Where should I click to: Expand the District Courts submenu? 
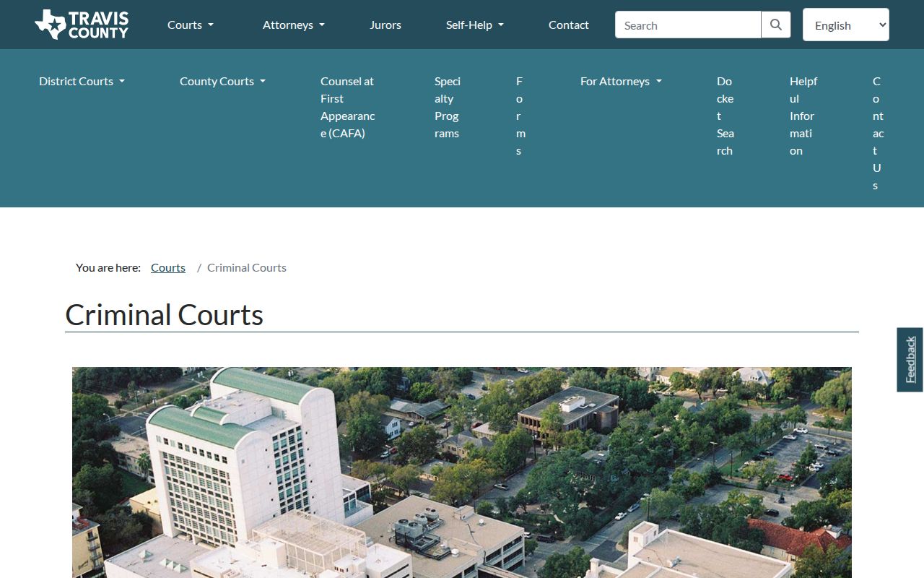(82, 81)
